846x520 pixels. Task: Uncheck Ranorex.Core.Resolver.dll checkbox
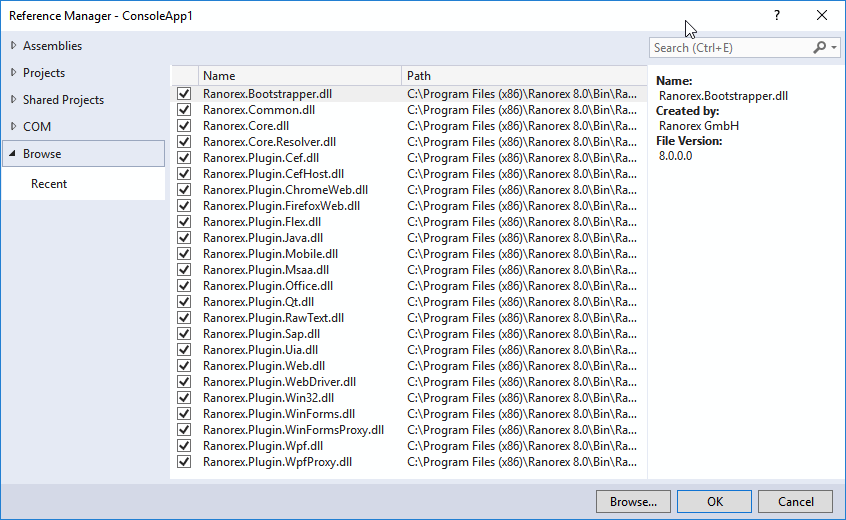(x=184, y=142)
